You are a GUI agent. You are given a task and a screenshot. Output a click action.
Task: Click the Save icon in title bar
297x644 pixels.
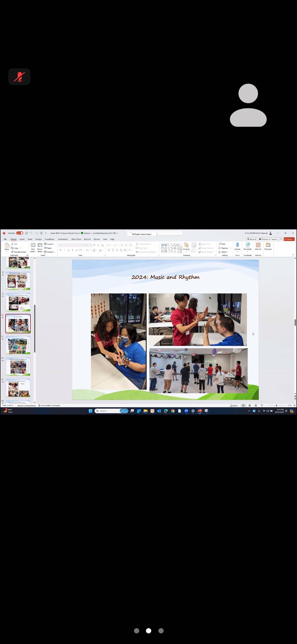coord(26,233)
